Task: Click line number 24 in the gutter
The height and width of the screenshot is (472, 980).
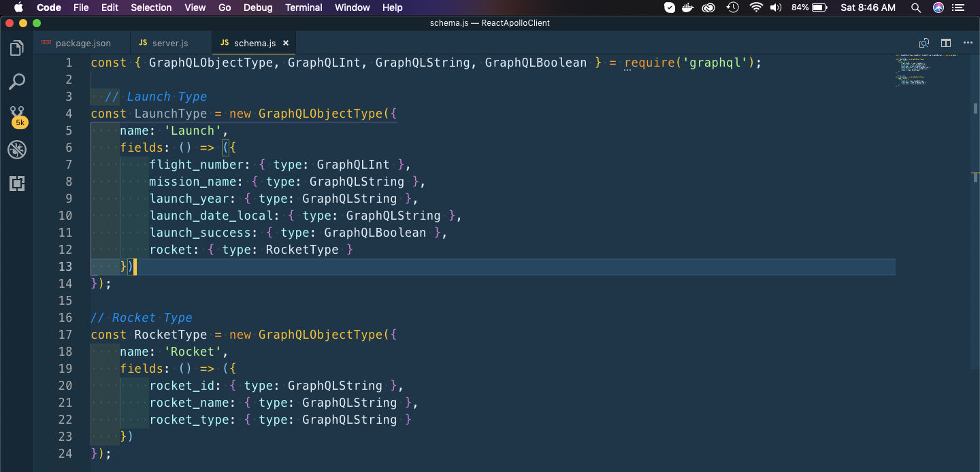Action: (x=65, y=454)
